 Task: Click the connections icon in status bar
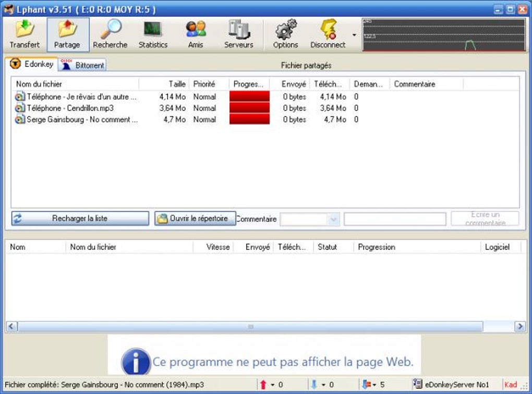pyautogui.click(x=366, y=385)
